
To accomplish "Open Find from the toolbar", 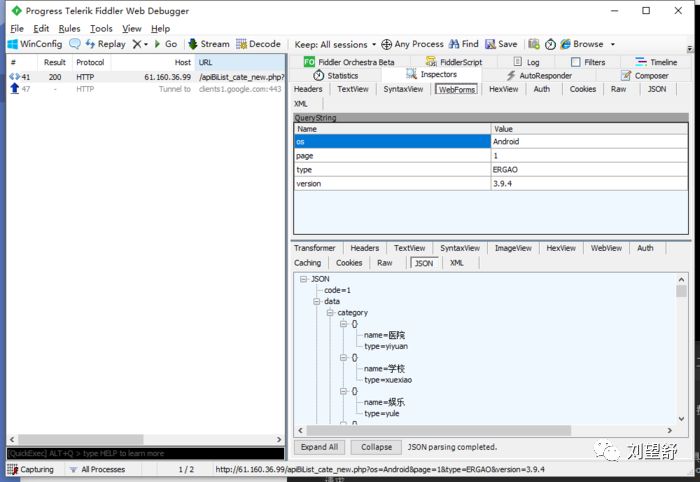I will [463, 44].
